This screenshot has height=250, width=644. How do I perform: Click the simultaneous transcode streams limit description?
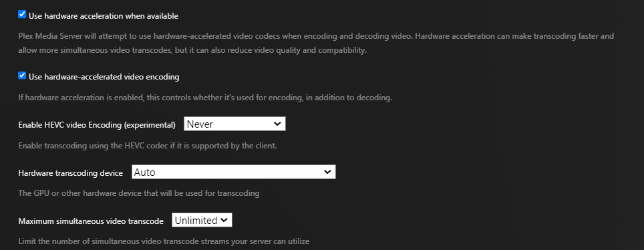click(164, 241)
